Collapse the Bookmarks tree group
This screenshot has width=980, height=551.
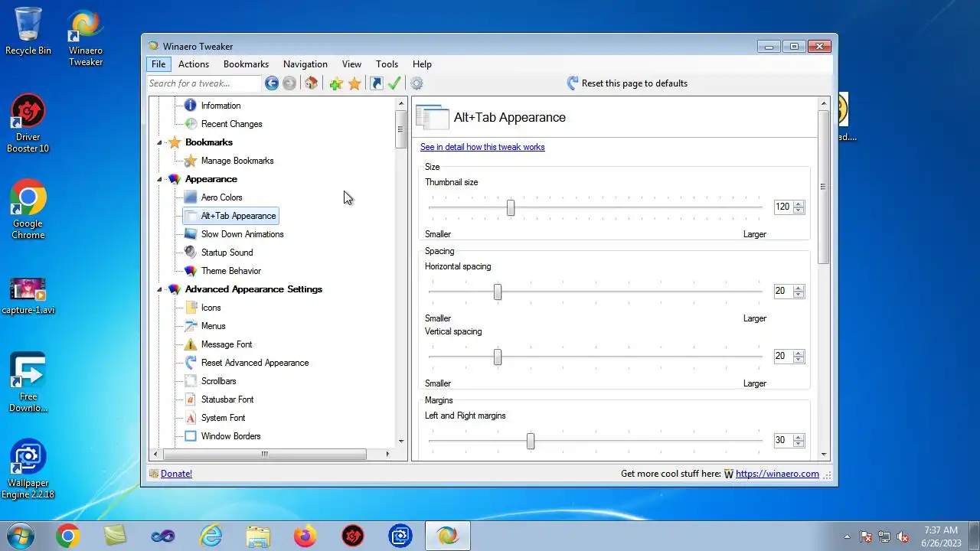click(160, 142)
